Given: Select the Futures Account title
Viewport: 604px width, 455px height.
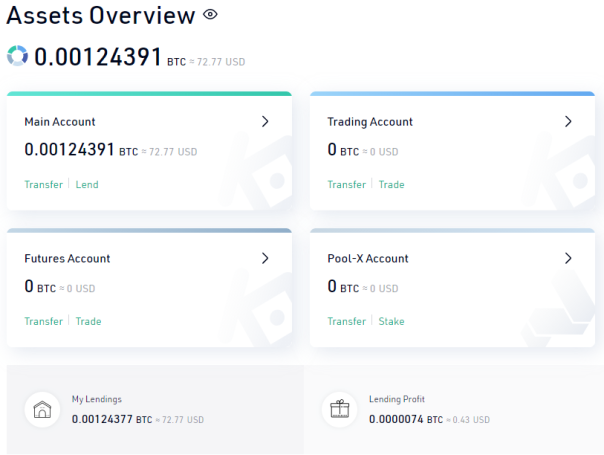Looking at the screenshot, I should (x=67, y=259).
